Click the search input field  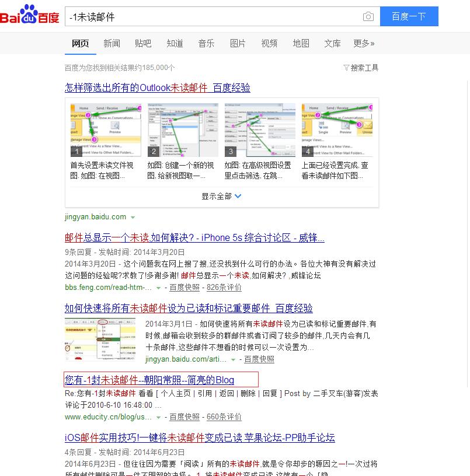click(x=204, y=17)
